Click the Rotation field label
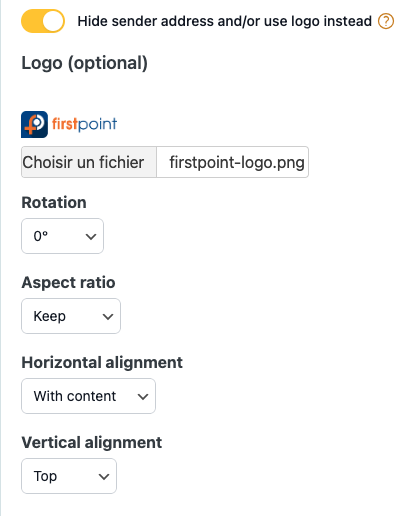 click(x=54, y=202)
